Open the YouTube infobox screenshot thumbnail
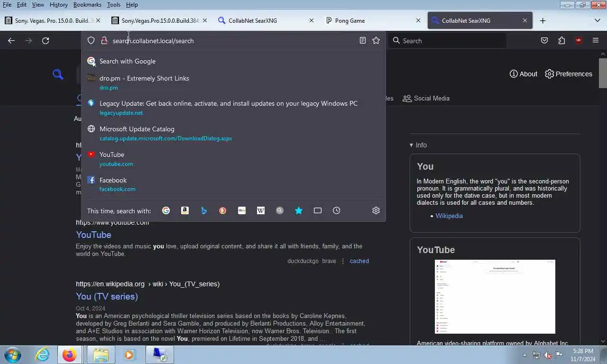The height and width of the screenshot is (364, 607). click(495, 297)
